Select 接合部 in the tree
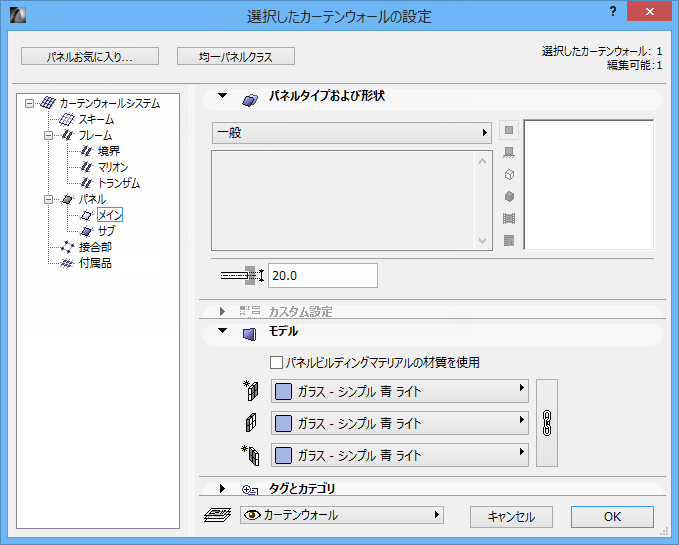Image resolution: width=679 pixels, height=545 pixels. coord(95,247)
